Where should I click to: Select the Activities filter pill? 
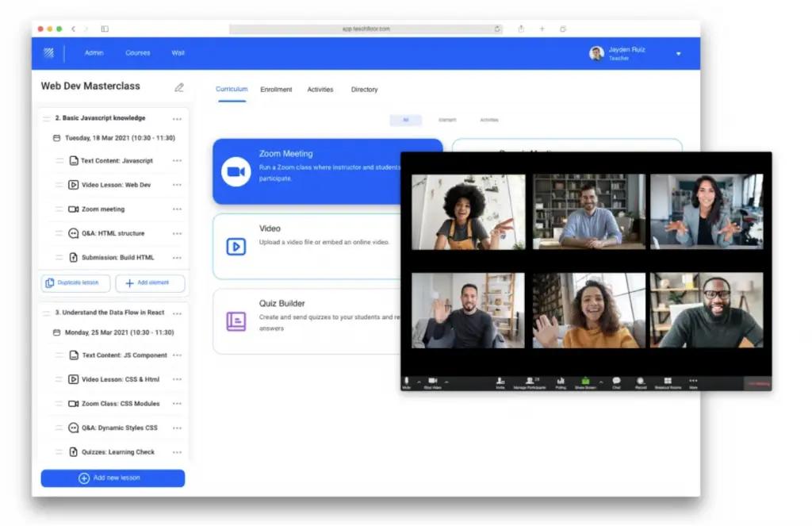point(488,121)
